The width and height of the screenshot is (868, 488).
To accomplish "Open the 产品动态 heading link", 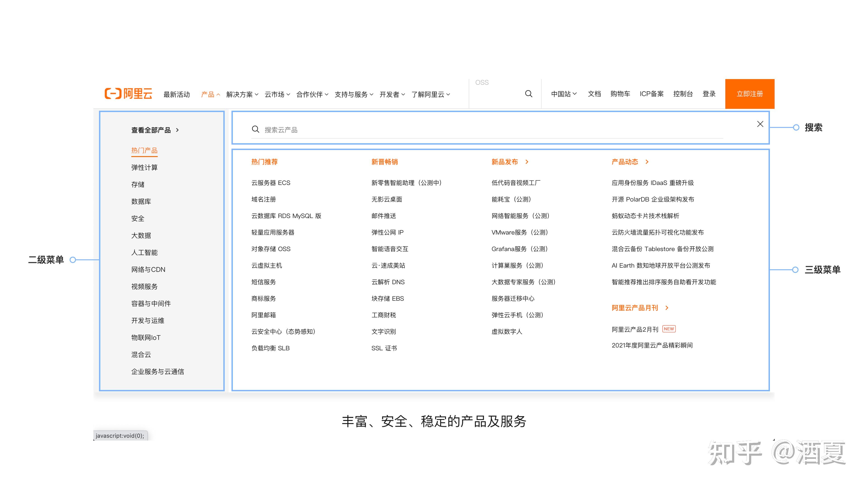I will click(625, 162).
